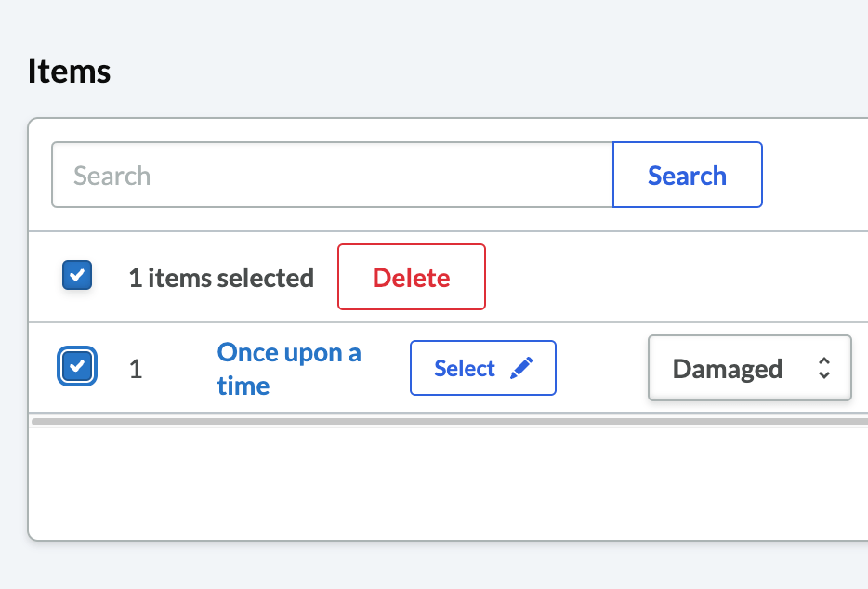Click the 'Once upon a time' item title
This screenshot has width=868, height=589.
(288, 368)
